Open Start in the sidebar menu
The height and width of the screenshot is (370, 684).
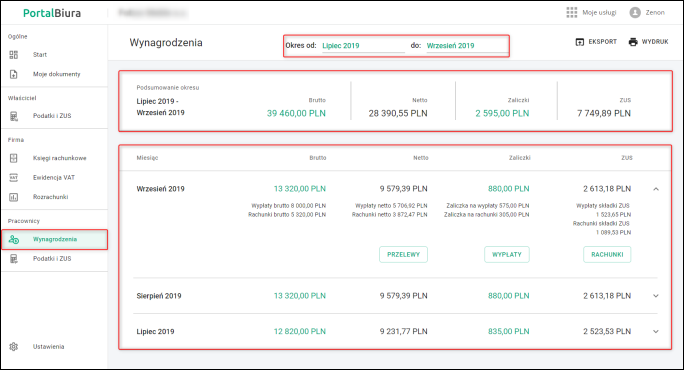click(40, 55)
